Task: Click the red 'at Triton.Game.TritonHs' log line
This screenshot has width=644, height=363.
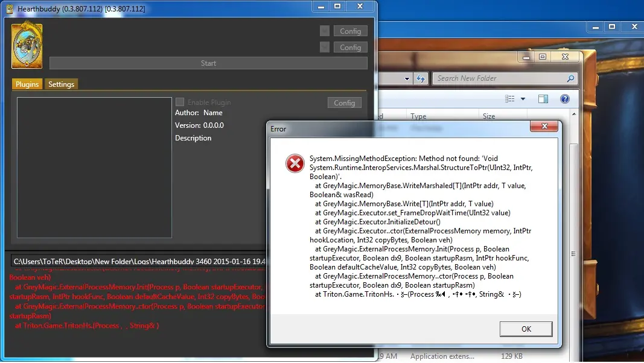Action: pyautogui.click(x=87, y=326)
